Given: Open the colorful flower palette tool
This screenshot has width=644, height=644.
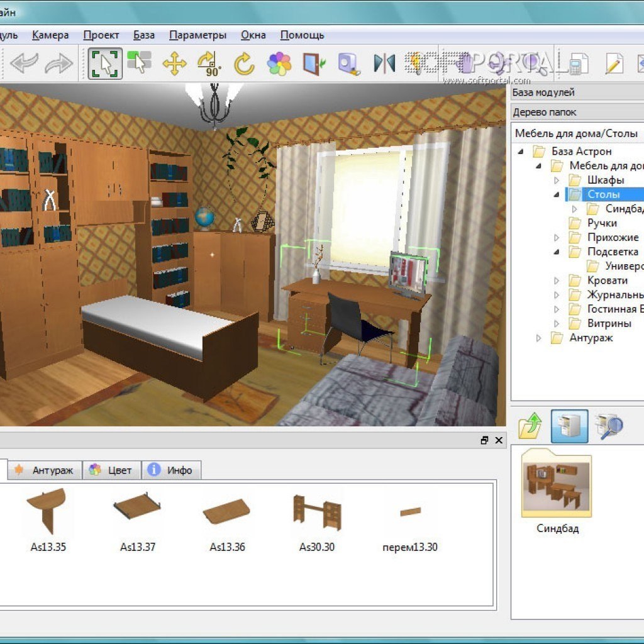Looking at the screenshot, I should pos(279,63).
